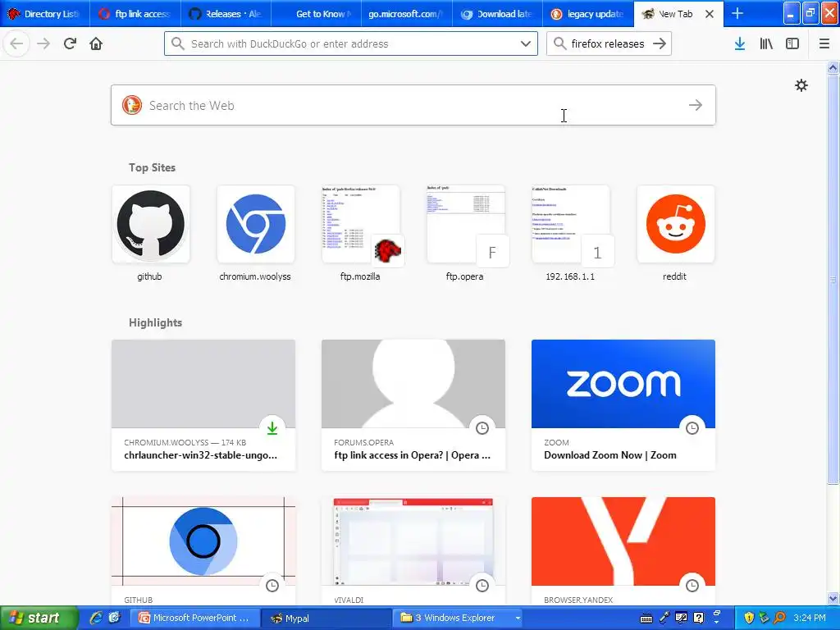840x630 pixels.
Task: Click the keyboard icon in system tray
Action: coord(646,619)
